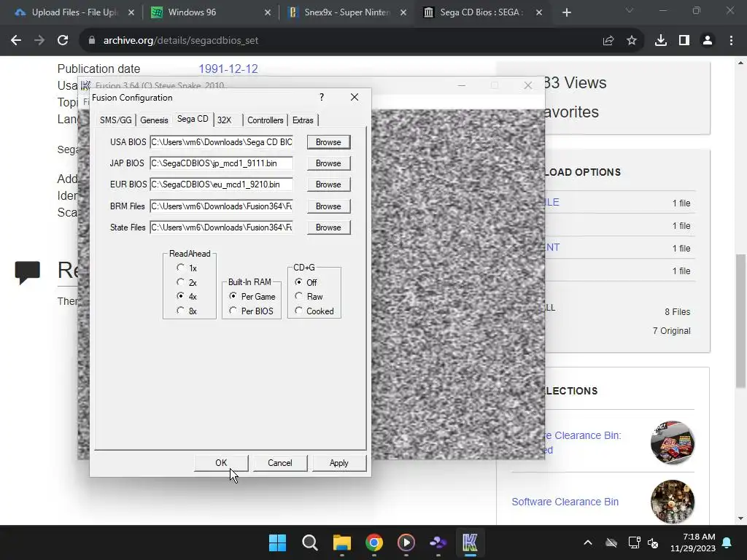Click the State Files path field
This screenshot has width=747, height=560.
pos(222,227)
